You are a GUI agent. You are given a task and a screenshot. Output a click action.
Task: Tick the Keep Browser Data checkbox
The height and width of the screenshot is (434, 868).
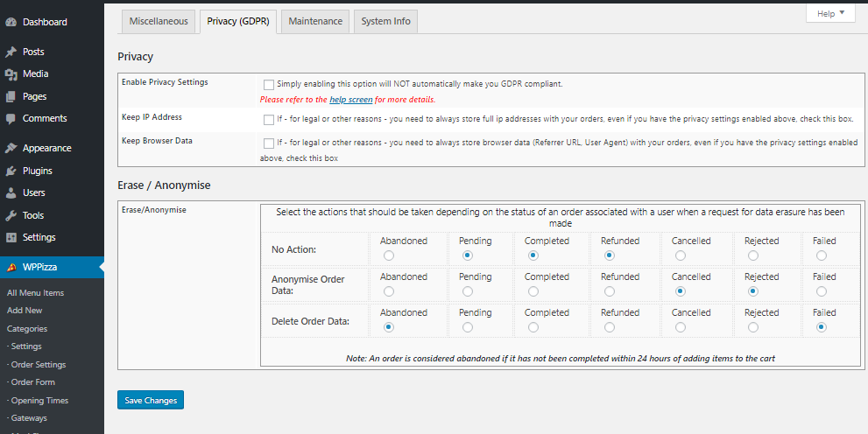268,143
